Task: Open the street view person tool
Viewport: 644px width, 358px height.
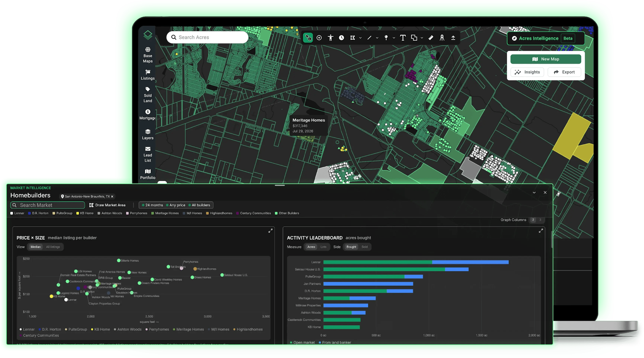Action: point(331,38)
